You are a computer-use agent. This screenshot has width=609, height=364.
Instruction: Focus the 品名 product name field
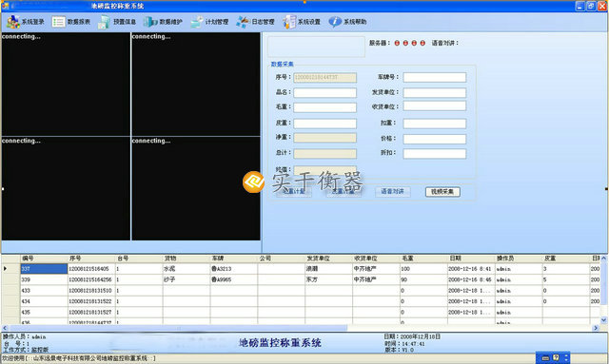324,93
